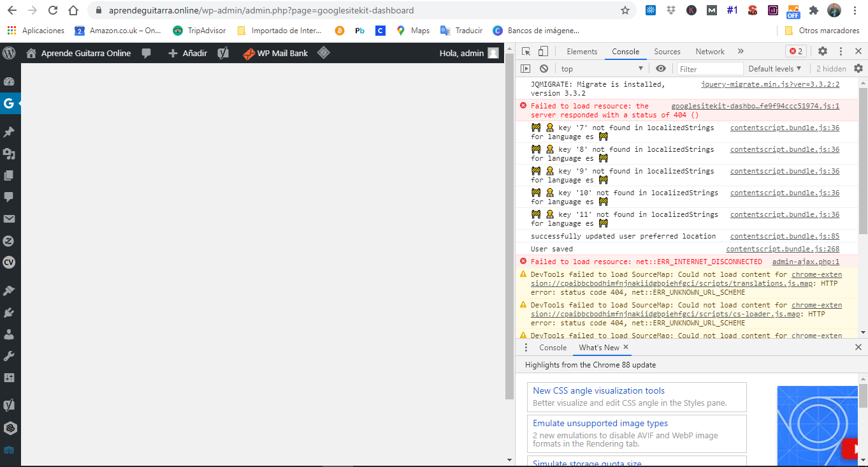Open Posts pushpin sidebar icon

pyautogui.click(x=9, y=132)
